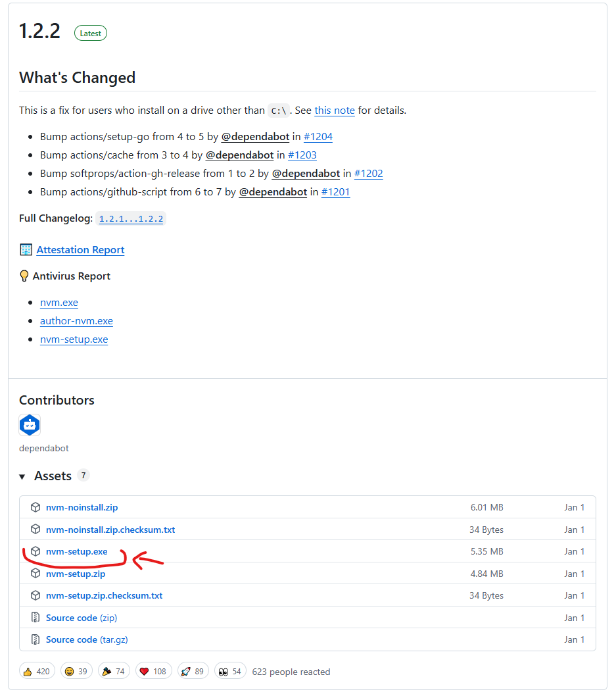Open @dependabot mention in setup-go line
This screenshot has width=616, height=696.
pyautogui.click(x=256, y=137)
